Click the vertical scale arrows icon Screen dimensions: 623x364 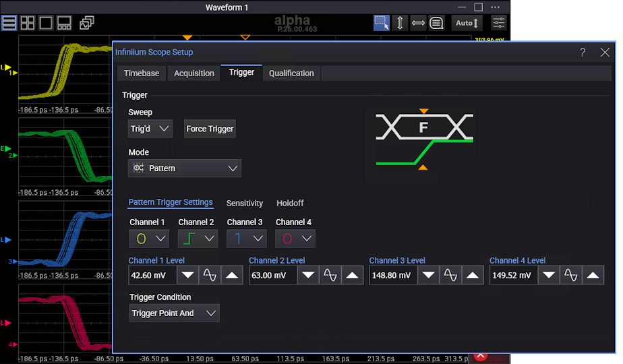(400, 23)
